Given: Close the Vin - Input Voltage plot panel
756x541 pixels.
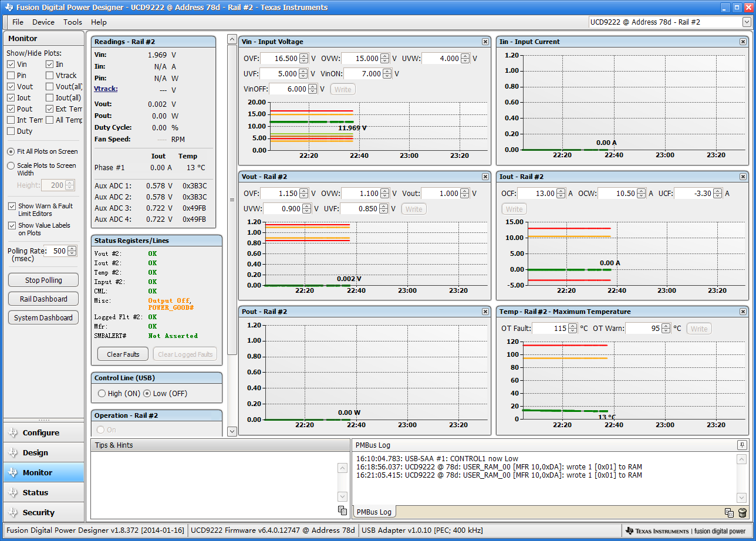Looking at the screenshot, I should pos(485,42).
